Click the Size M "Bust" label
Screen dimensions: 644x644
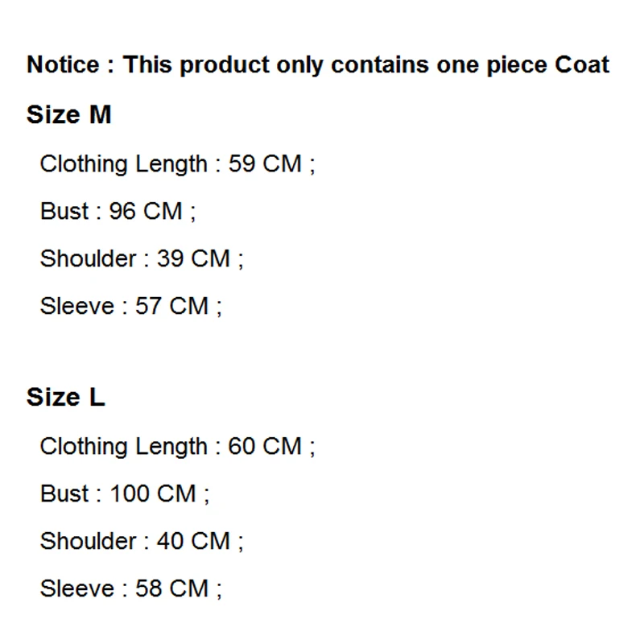click(x=64, y=211)
